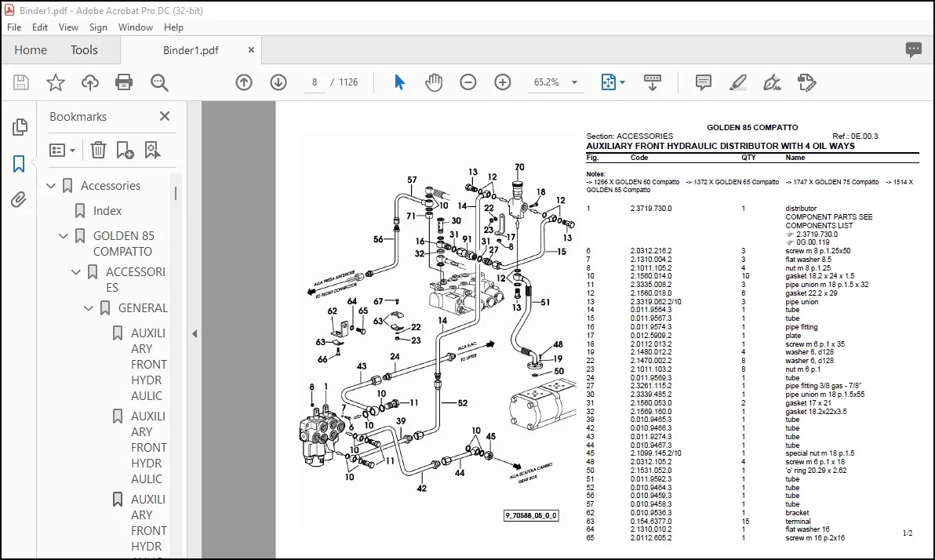935x560 pixels.
Task: Add a sticky note comment
Action: coord(704,82)
